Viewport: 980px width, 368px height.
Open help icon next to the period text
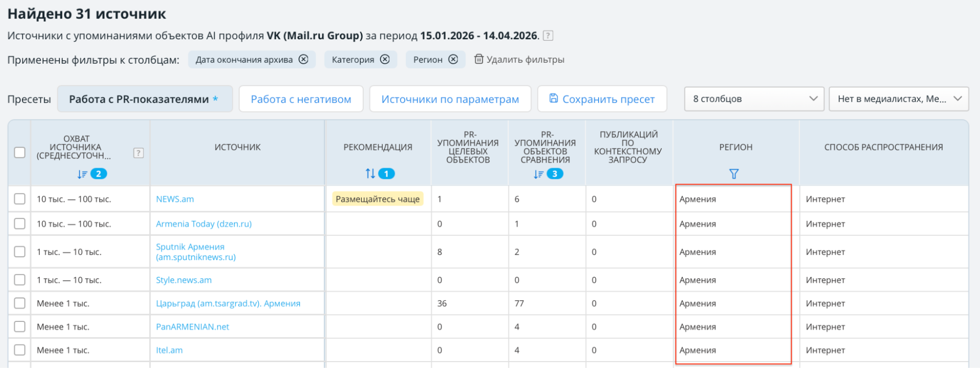click(548, 36)
